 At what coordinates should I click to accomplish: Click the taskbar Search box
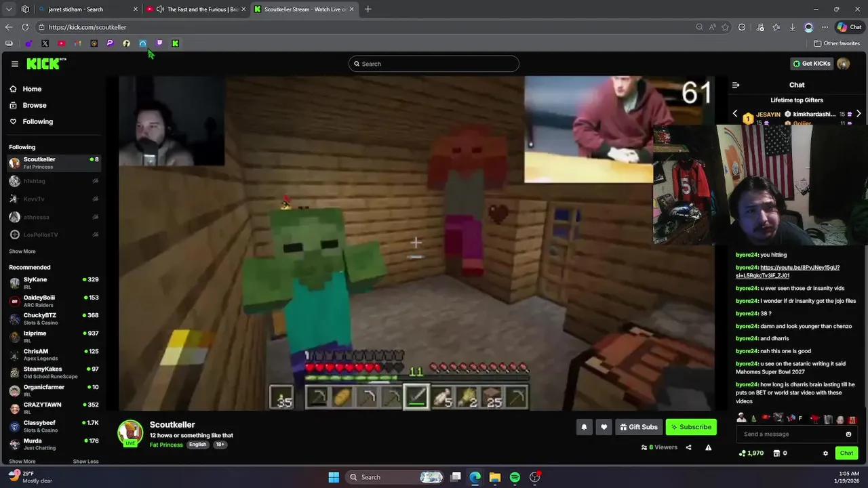click(x=395, y=477)
